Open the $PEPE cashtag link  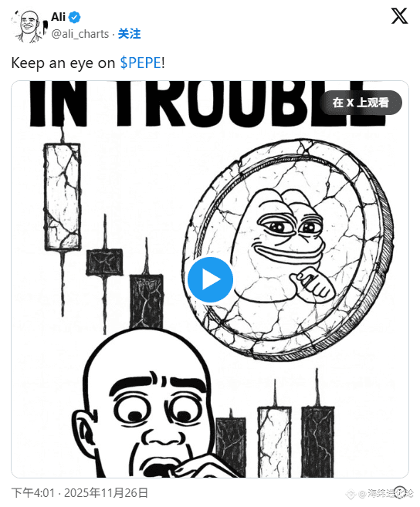(x=141, y=63)
